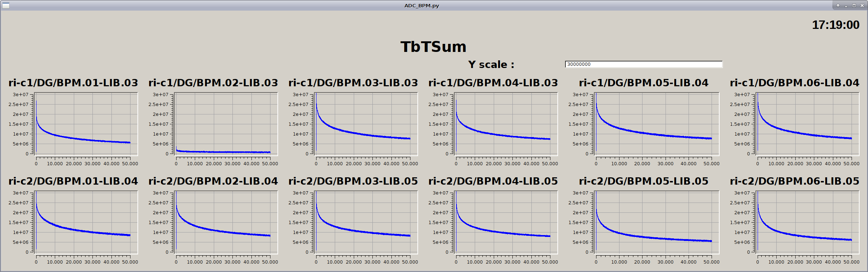
Task: Click the shade (up arrow) window button
Action: [838, 5]
